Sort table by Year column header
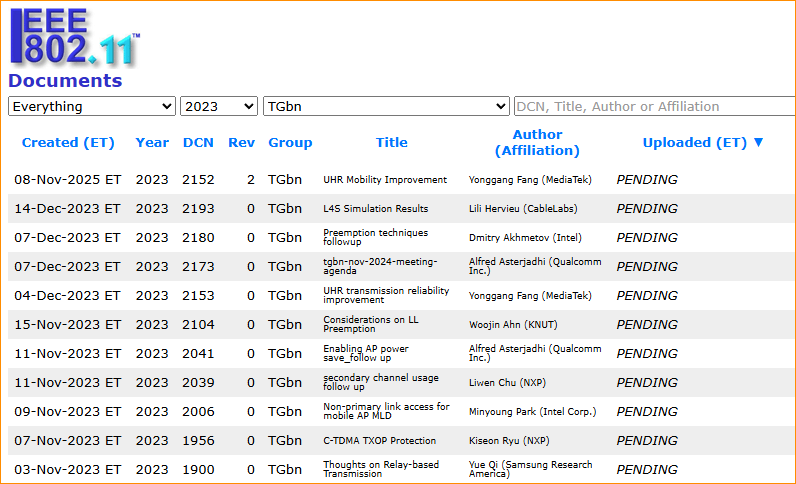 point(152,142)
